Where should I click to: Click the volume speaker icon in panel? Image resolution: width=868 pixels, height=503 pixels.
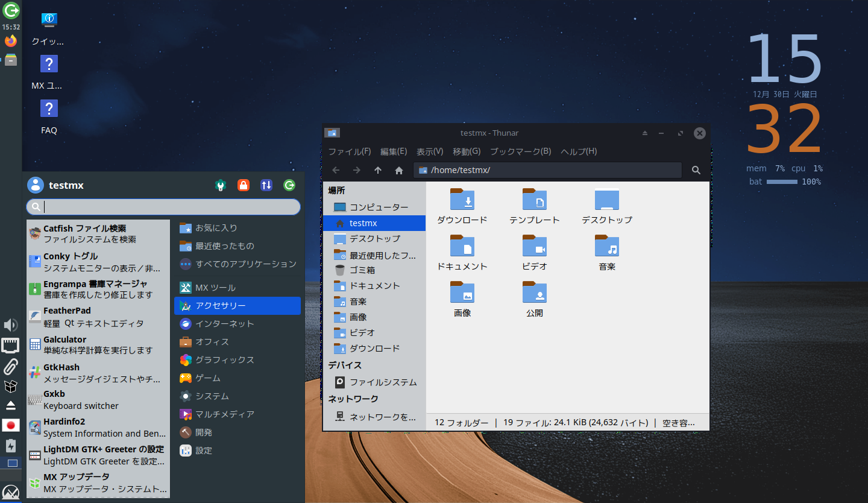pyautogui.click(x=11, y=326)
